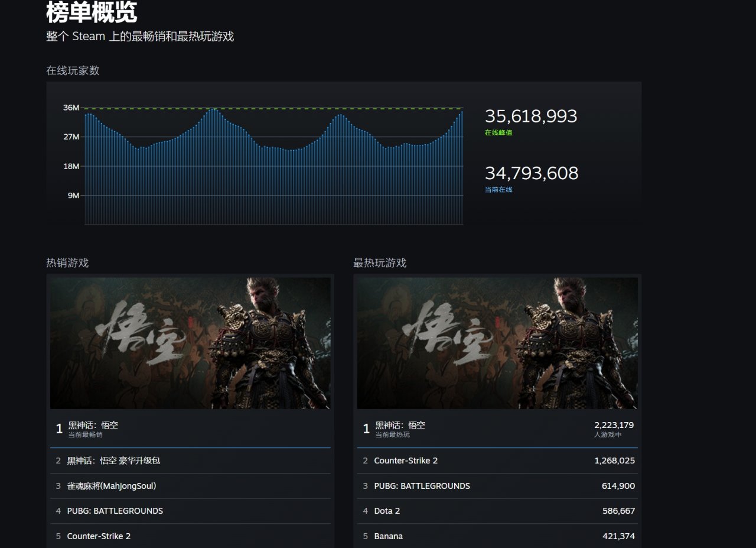Viewport: 756px width, 548px height.
Task: Open PUBG: BATTLEGROUNDS in the top sellers list
Action: (x=190, y=511)
